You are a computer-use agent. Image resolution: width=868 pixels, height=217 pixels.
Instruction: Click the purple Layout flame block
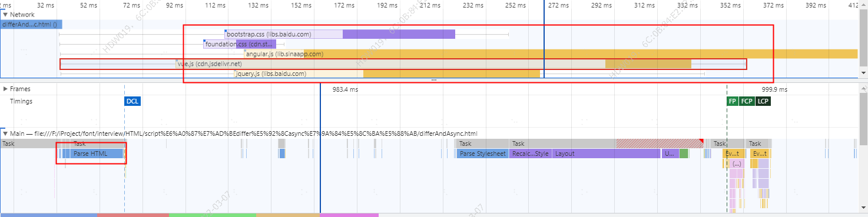point(606,153)
